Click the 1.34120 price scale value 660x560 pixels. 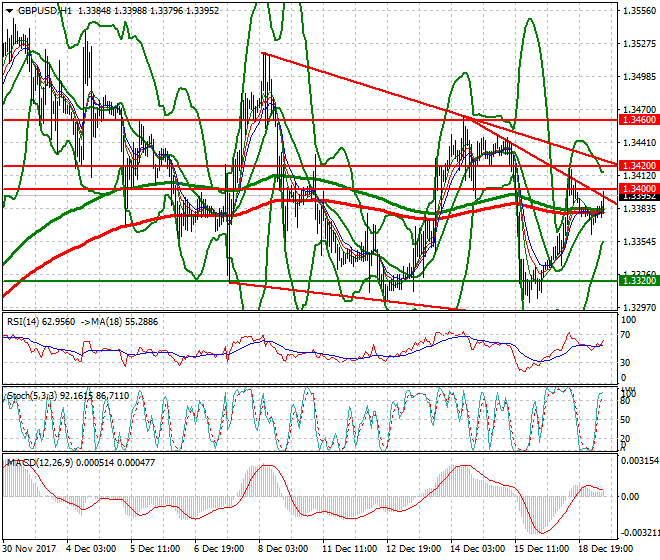[x=640, y=176]
